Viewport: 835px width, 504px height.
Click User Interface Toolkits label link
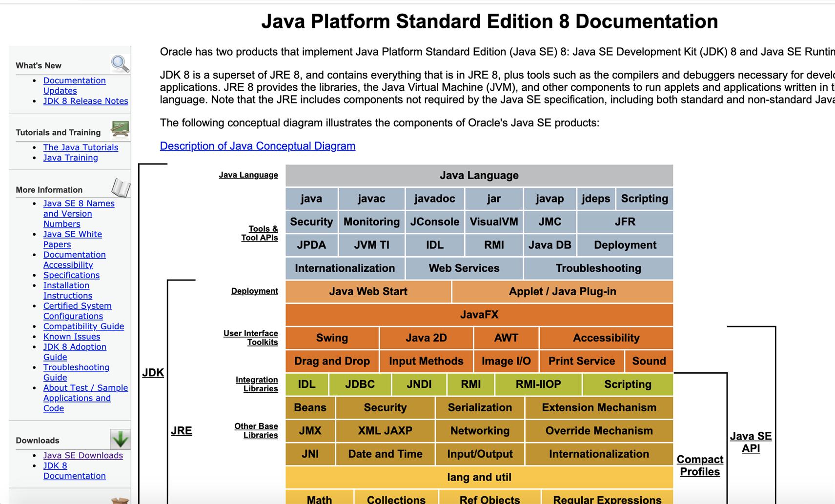pyautogui.click(x=251, y=338)
